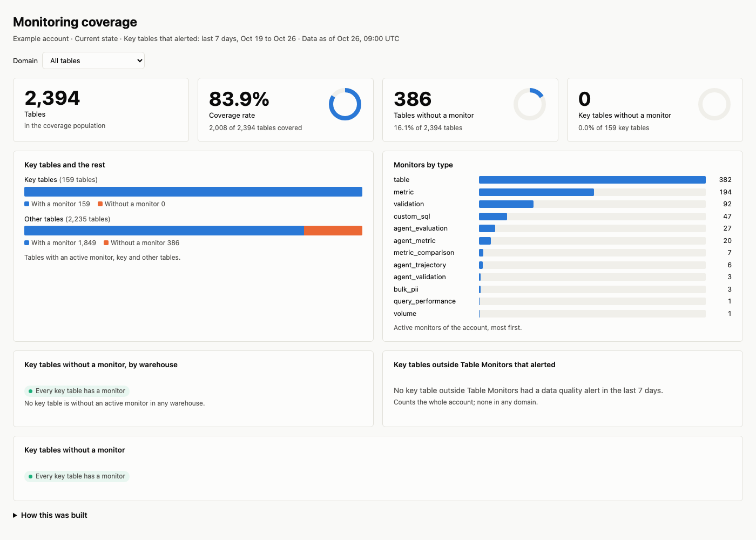Click Counts the whole account caption
This screenshot has height=540, width=756.
tap(465, 402)
